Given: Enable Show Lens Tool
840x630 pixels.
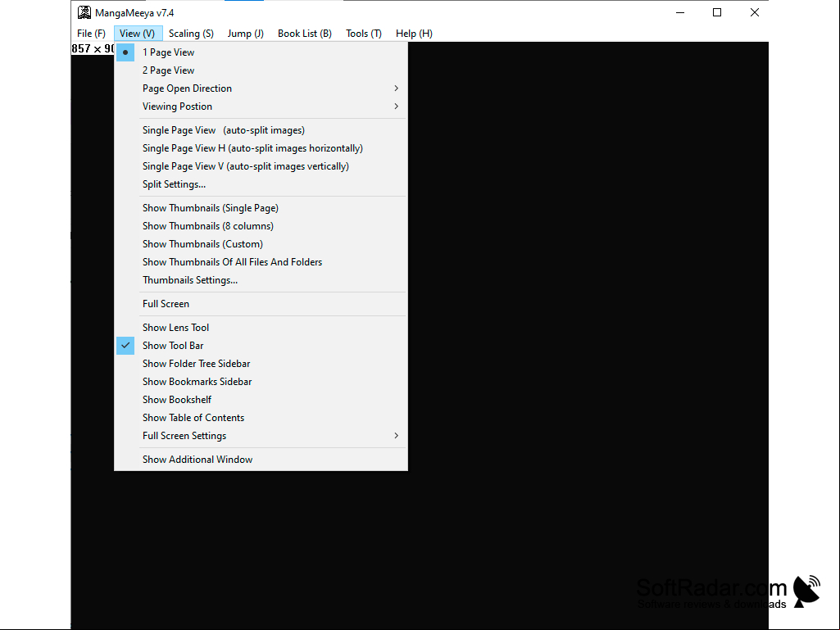Looking at the screenshot, I should click(261, 328).
